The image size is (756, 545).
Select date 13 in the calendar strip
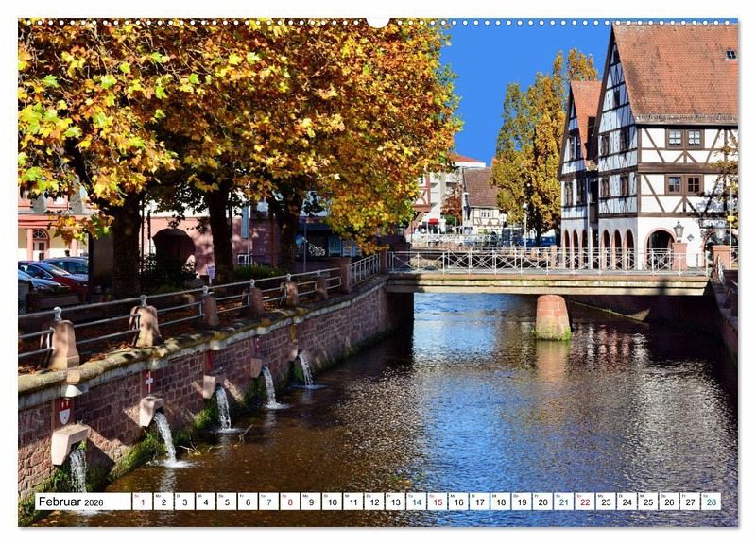coord(395,502)
